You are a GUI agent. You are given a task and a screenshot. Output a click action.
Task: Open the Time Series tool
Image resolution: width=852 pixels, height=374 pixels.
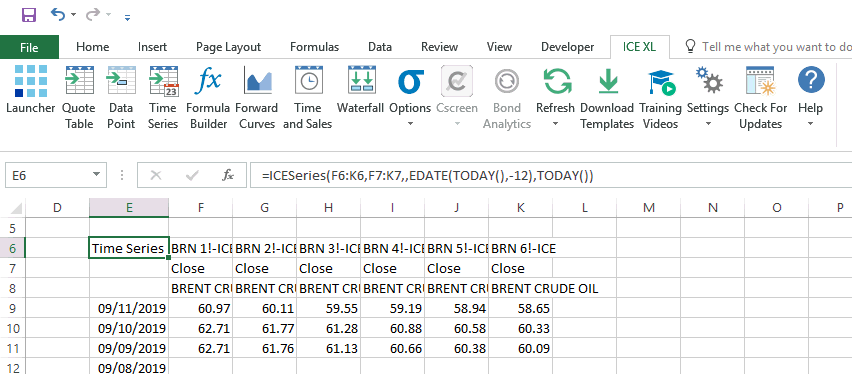(x=163, y=97)
